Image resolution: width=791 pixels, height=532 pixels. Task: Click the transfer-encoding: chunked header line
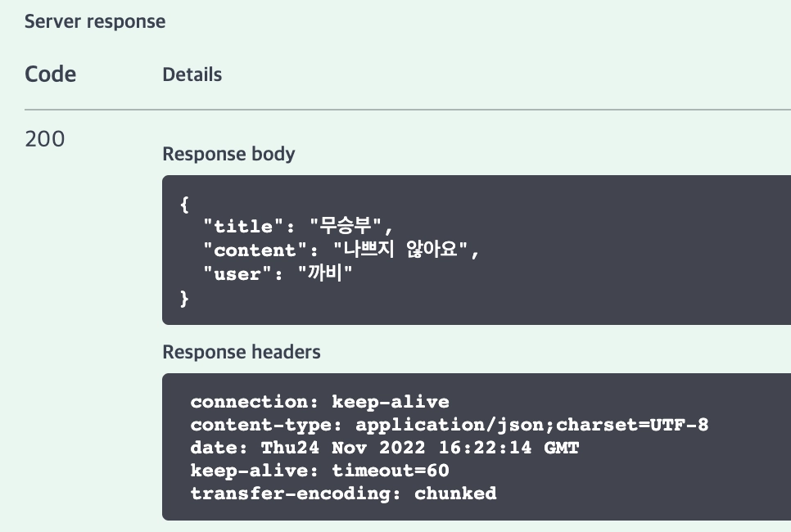click(343, 494)
